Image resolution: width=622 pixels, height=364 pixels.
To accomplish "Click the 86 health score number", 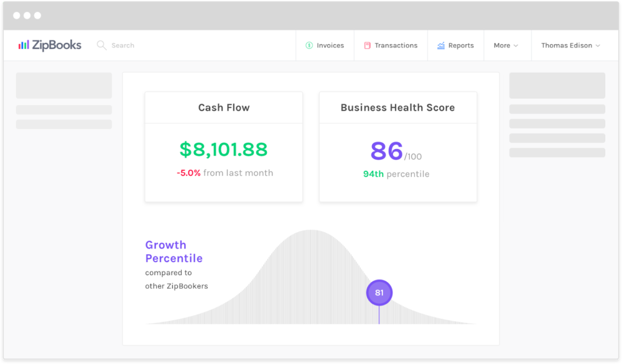I will pos(387,151).
